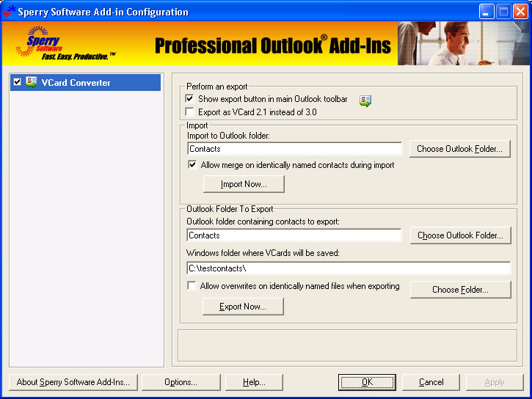Click the Choose Folder button
The height and width of the screenshot is (399, 532).
(x=460, y=290)
